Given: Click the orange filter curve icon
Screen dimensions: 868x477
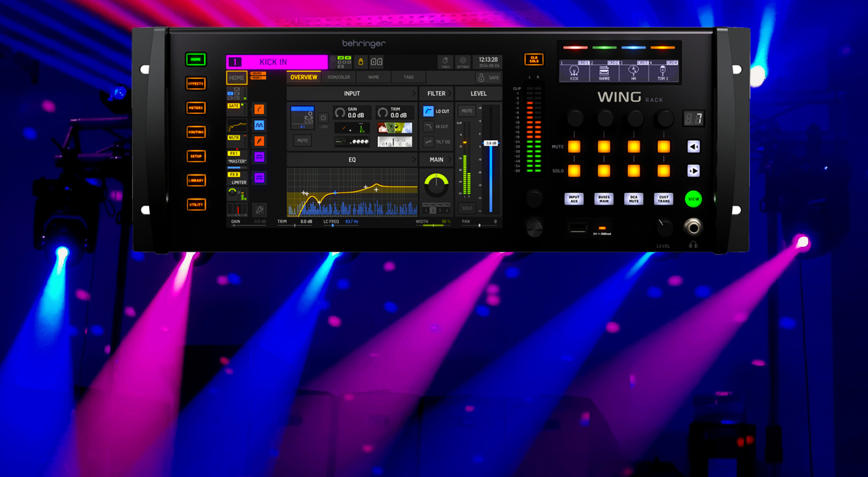Looking at the screenshot, I should tap(259, 110).
